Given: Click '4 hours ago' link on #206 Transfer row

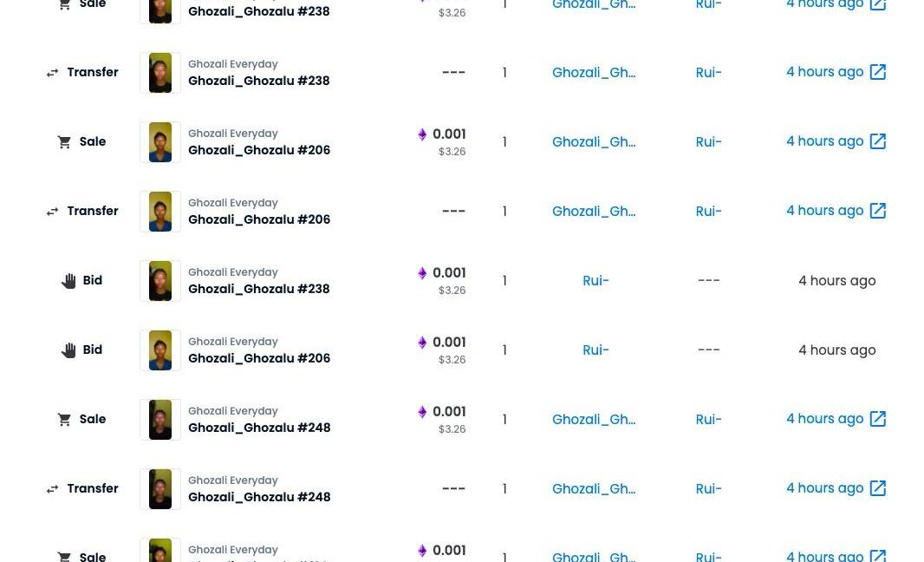Looking at the screenshot, I should click(824, 211).
